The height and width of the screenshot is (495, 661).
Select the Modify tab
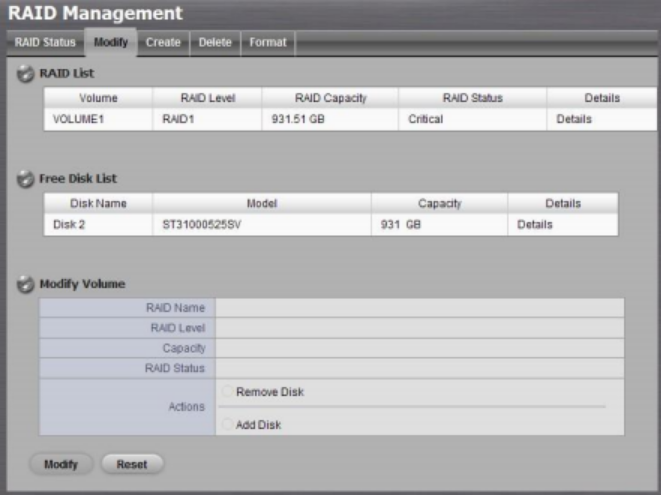coord(110,43)
